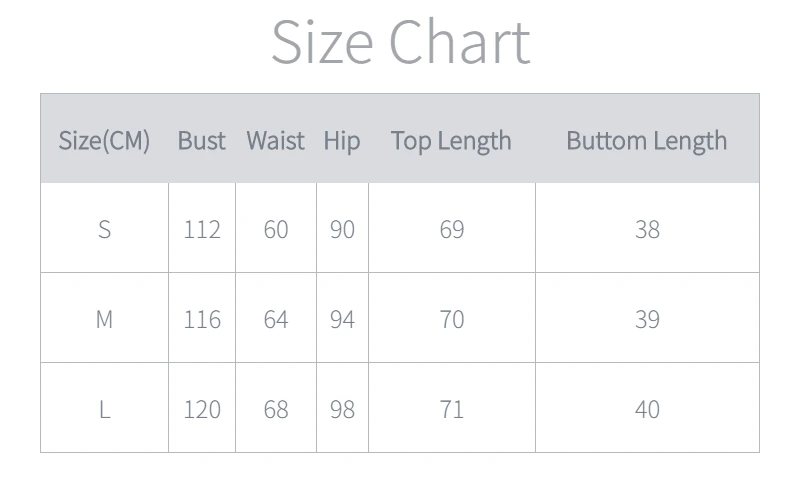This screenshot has height=500, width=800.
Task: Click the Size Chart title
Action: pos(400,42)
